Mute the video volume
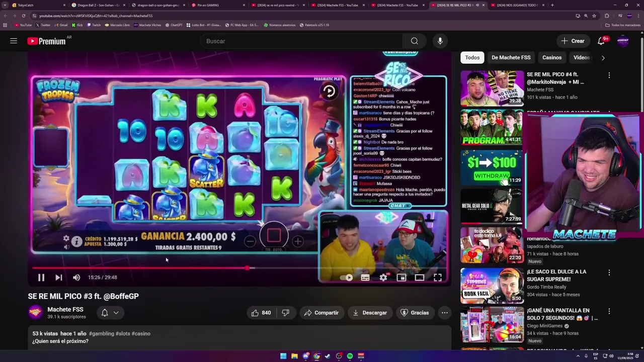Viewport: 644px width, 362px height. [76, 278]
